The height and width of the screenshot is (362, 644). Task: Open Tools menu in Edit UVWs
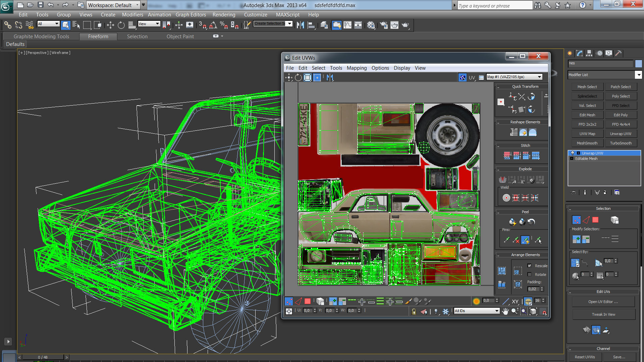336,68
